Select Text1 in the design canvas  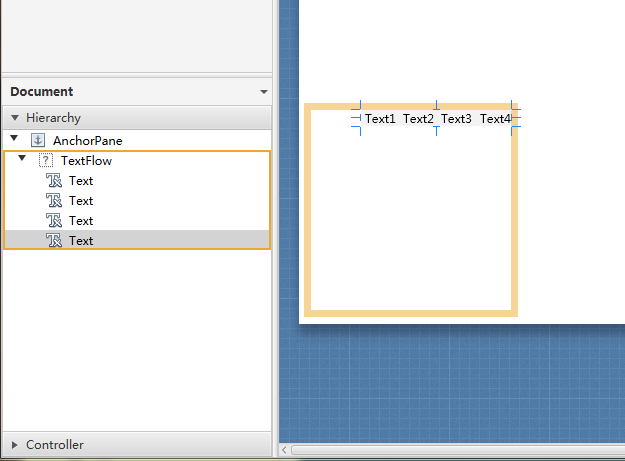click(380, 119)
